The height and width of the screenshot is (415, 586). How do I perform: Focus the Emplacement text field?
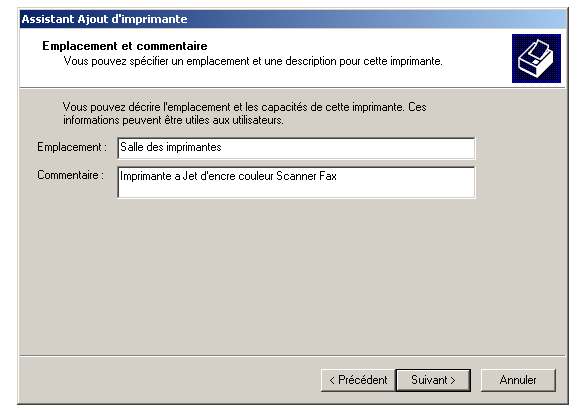[x=296, y=148]
